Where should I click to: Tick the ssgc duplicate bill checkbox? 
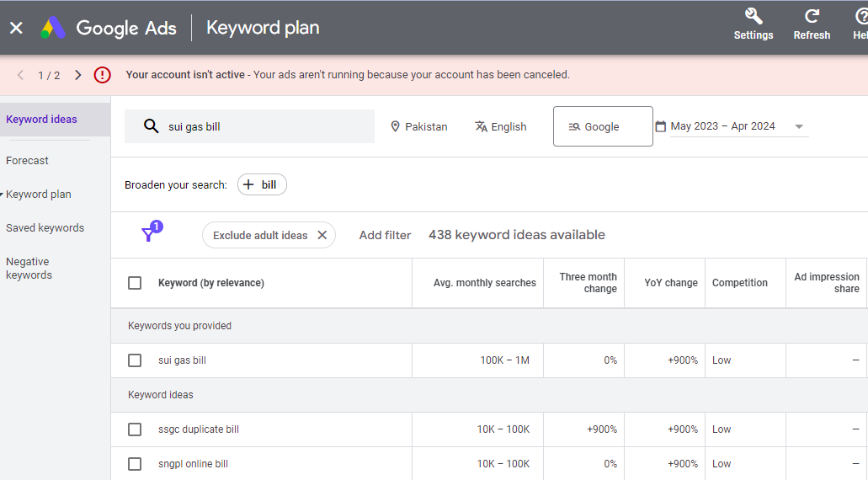[x=135, y=429]
